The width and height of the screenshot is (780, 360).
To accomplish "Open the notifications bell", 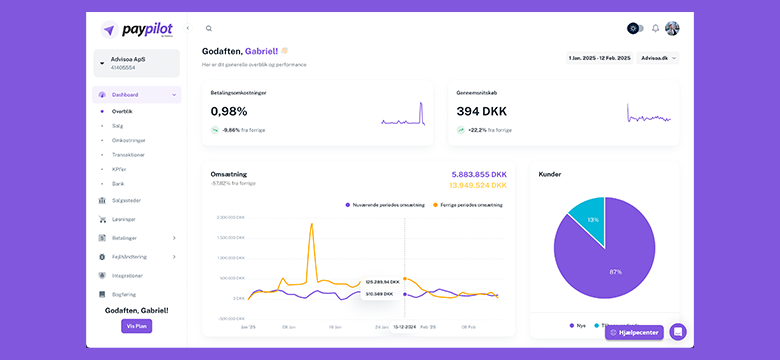I will [656, 28].
